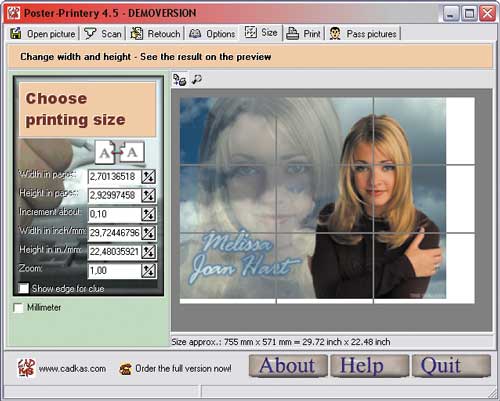500x401 pixels.
Task: Open the Options tab
Action: click(x=212, y=34)
